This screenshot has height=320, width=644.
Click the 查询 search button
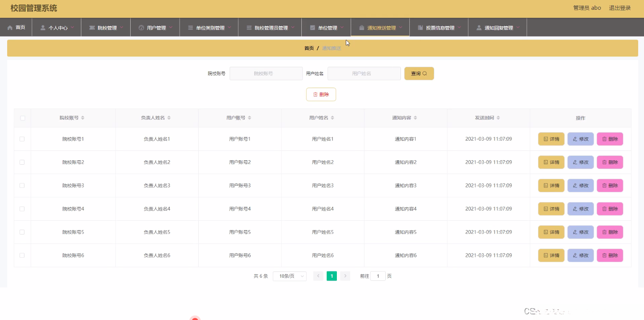coord(419,73)
